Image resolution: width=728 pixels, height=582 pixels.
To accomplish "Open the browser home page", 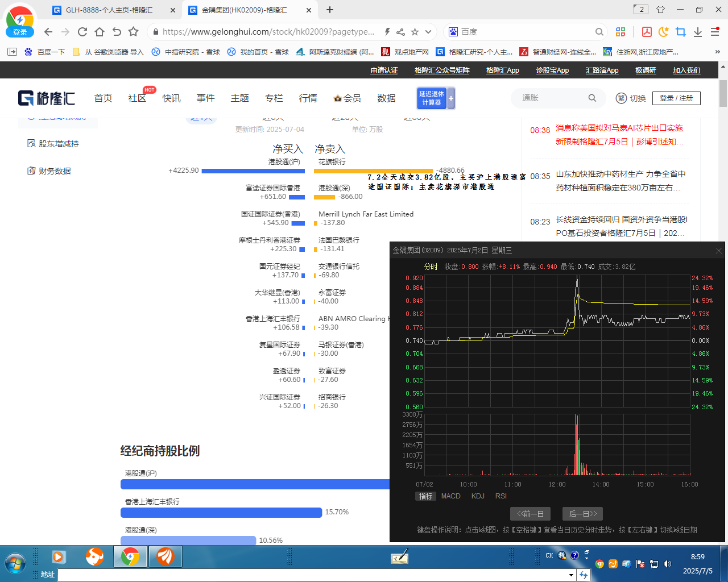I will [100, 32].
